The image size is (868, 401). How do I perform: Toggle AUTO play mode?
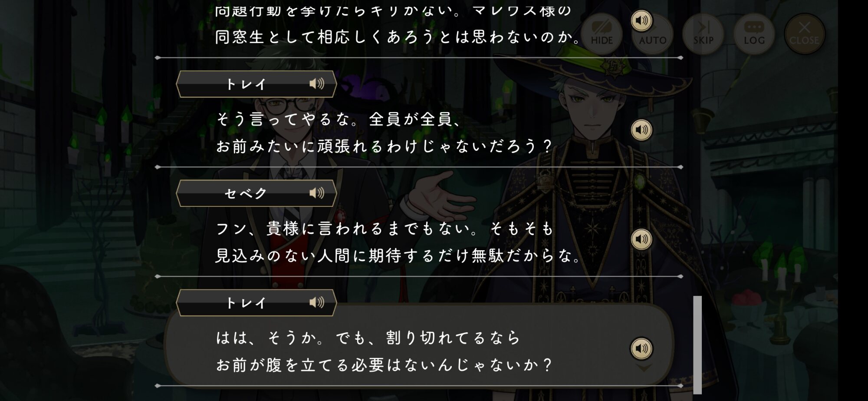tap(653, 33)
